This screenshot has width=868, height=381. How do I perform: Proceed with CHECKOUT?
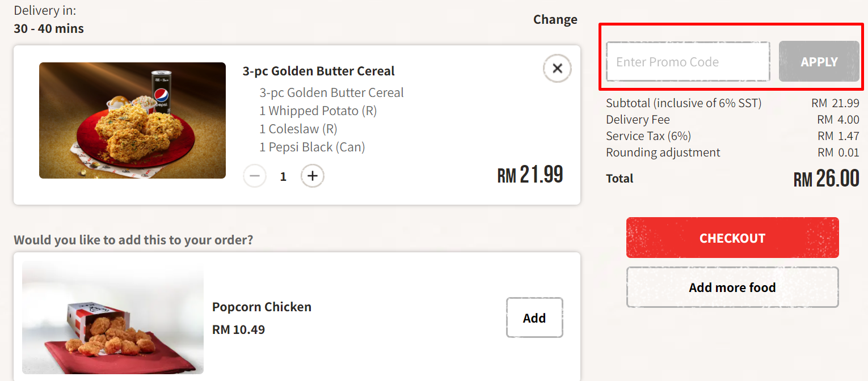(x=732, y=238)
